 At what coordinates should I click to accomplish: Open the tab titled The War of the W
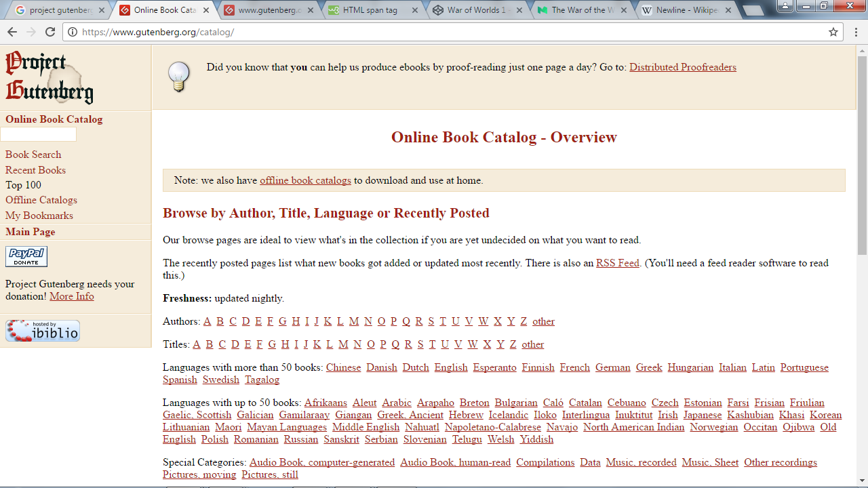pos(580,10)
